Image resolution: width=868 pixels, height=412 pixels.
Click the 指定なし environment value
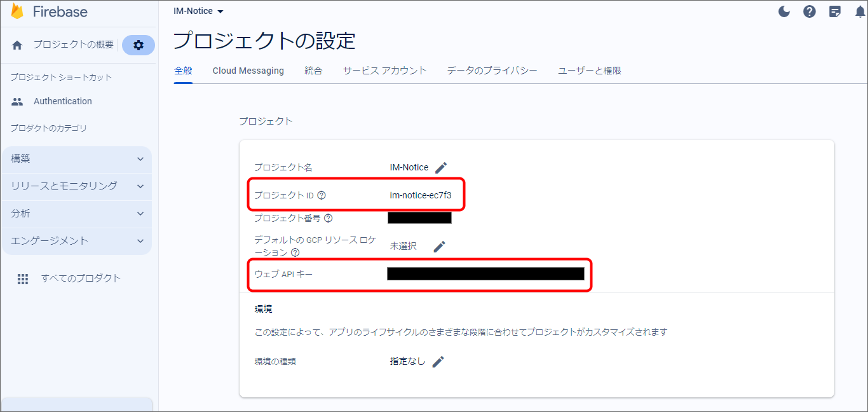pyautogui.click(x=408, y=361)
